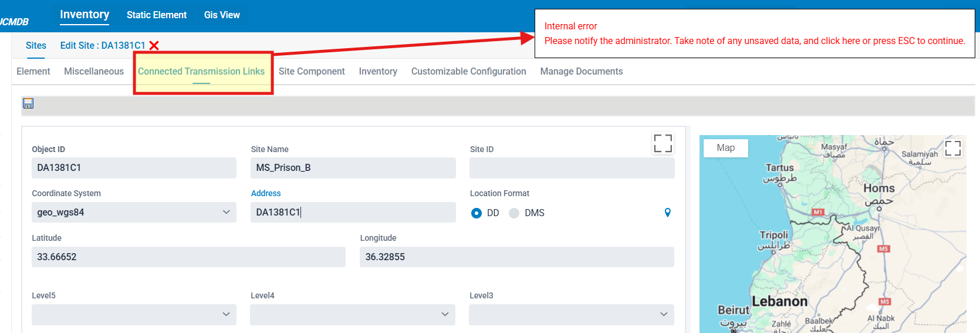
Task: Click the Map button on map
Action: pyautogui.click(x=725, y=148)
